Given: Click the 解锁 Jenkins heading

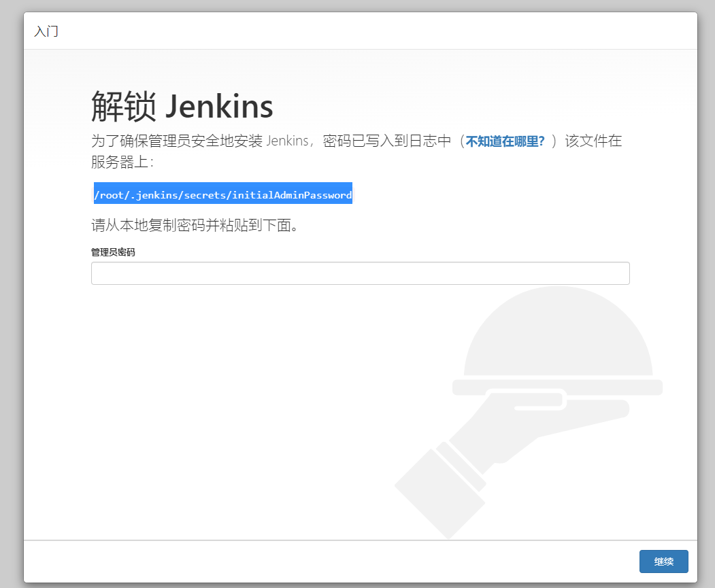Looking at the screenshot, I should [182, 106].
